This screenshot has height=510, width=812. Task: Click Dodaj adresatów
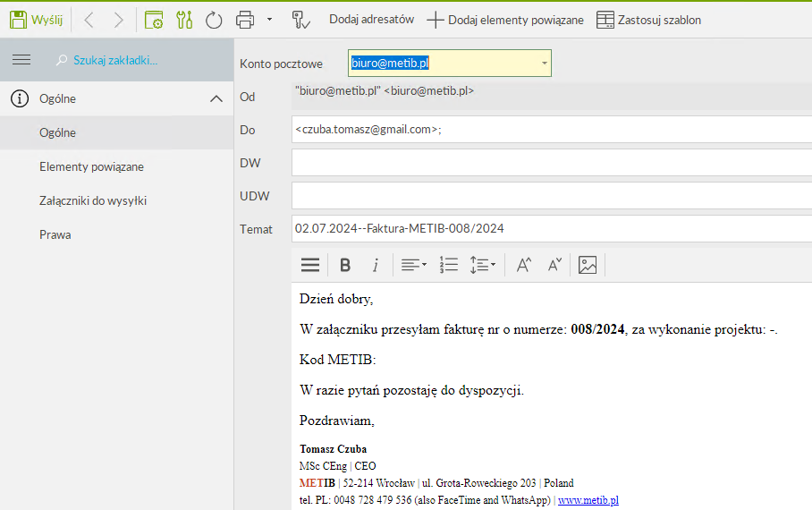coord(371,20)
